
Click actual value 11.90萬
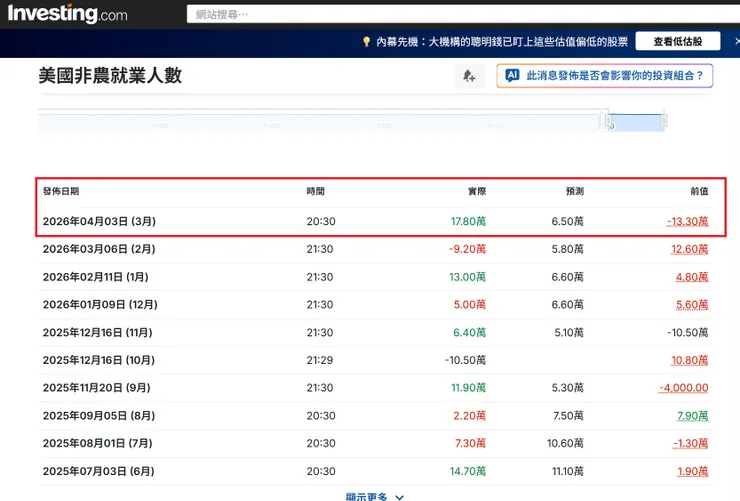[468, 388]
